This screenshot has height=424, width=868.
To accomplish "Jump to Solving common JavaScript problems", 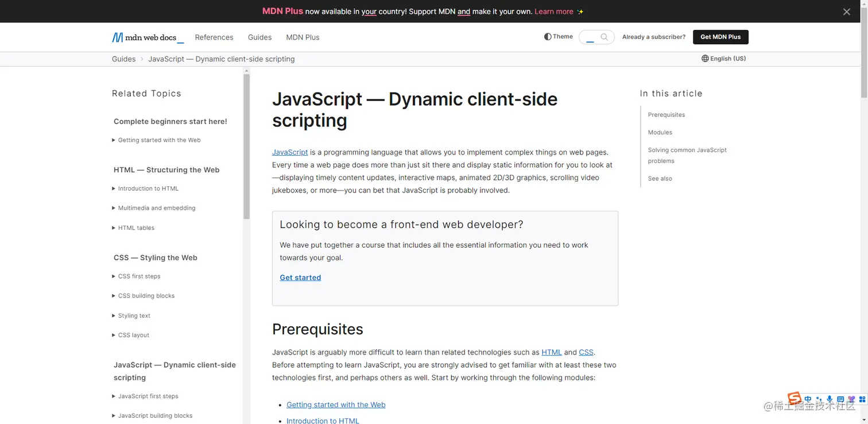I will pos(687,156).
